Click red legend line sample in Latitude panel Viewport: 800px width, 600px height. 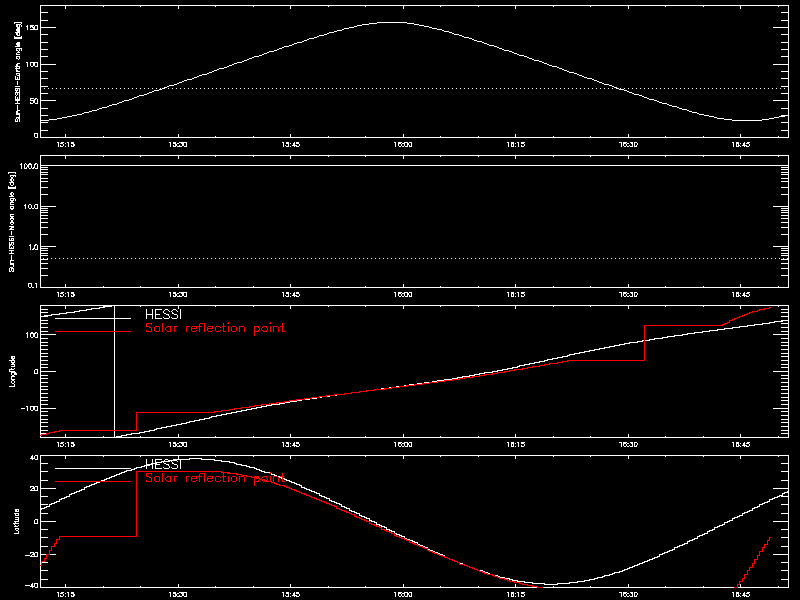93,482
